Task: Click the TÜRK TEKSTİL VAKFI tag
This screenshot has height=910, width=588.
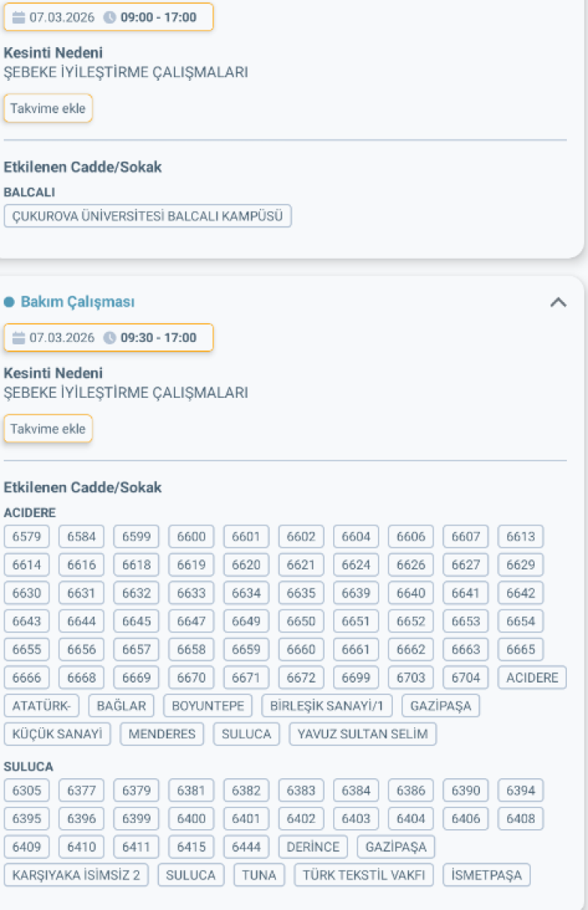Action: [x=364, y=875]
